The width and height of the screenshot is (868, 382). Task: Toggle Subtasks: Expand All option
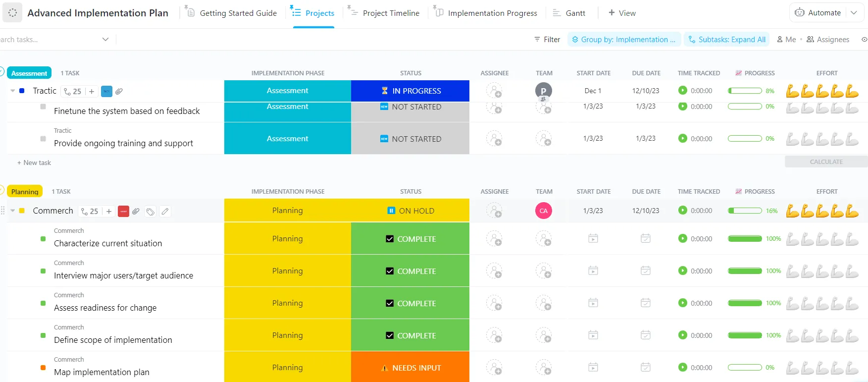click(727, 40)
